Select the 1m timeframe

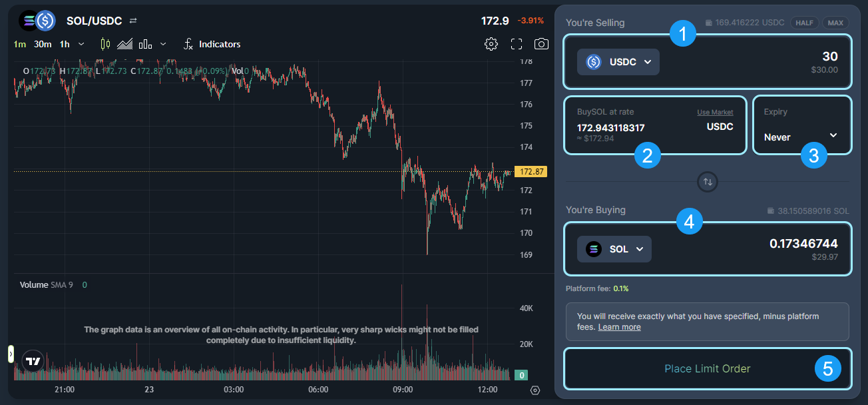click(20, 44)
